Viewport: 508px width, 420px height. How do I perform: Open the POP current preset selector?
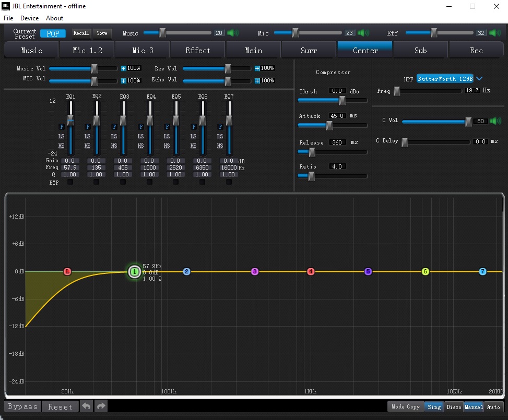pos(53,33)
